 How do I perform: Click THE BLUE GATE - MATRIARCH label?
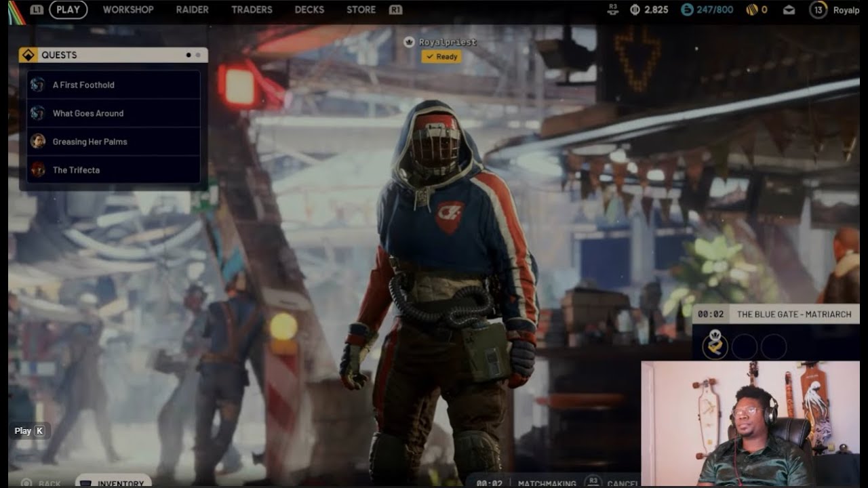point(794,314)
